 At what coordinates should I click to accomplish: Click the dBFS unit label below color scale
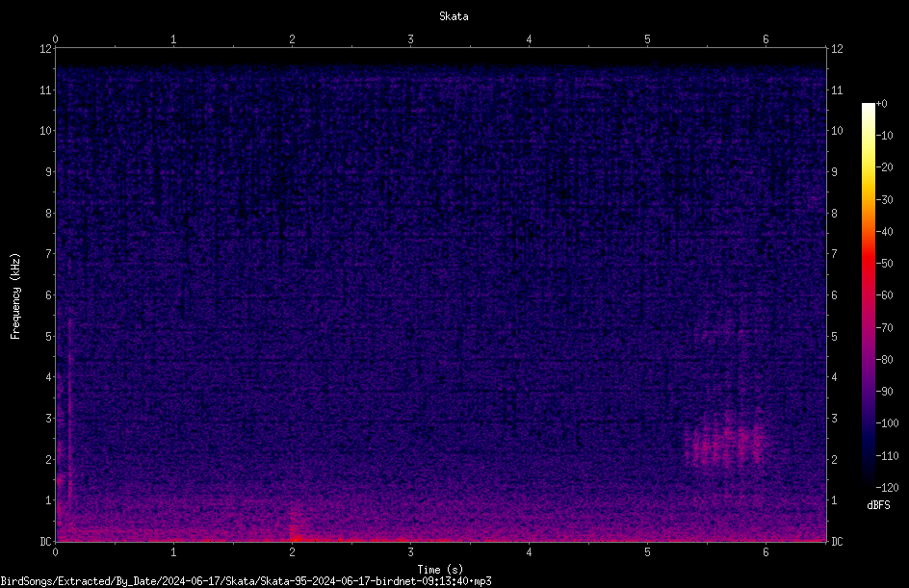(878, 505)
